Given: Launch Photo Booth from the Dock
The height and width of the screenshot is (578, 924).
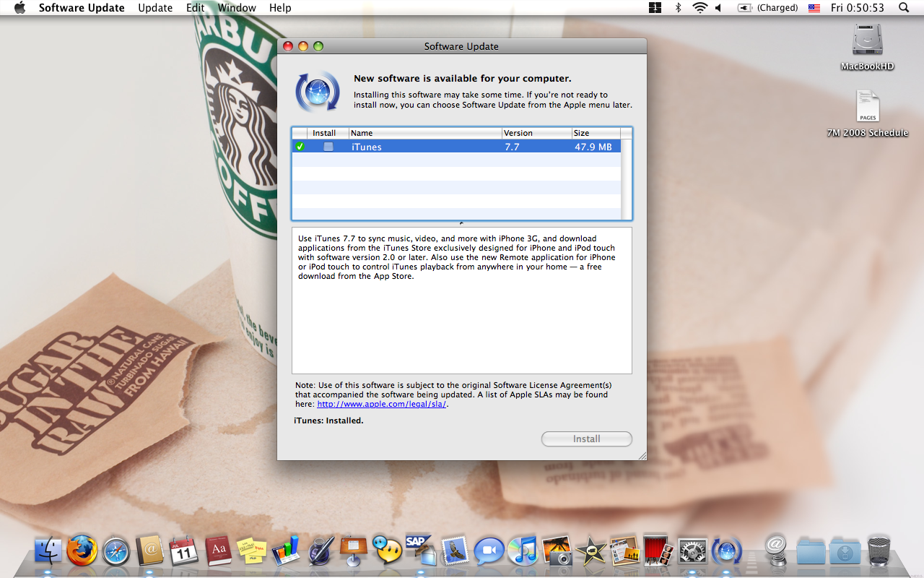Looking at the screenshot, I should (658, 551).
